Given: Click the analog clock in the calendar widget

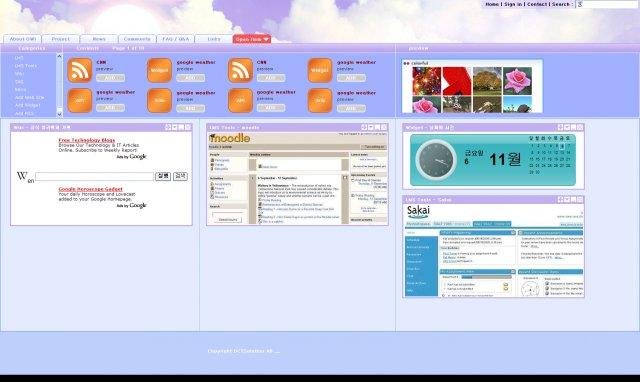Looking at the screenshot, I should coord(436,160).
